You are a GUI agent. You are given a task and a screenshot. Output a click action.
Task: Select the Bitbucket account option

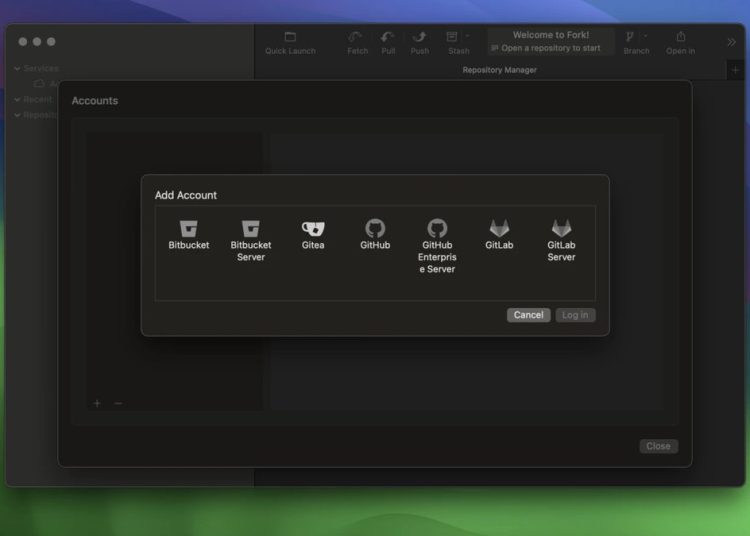tap(188, 235)
